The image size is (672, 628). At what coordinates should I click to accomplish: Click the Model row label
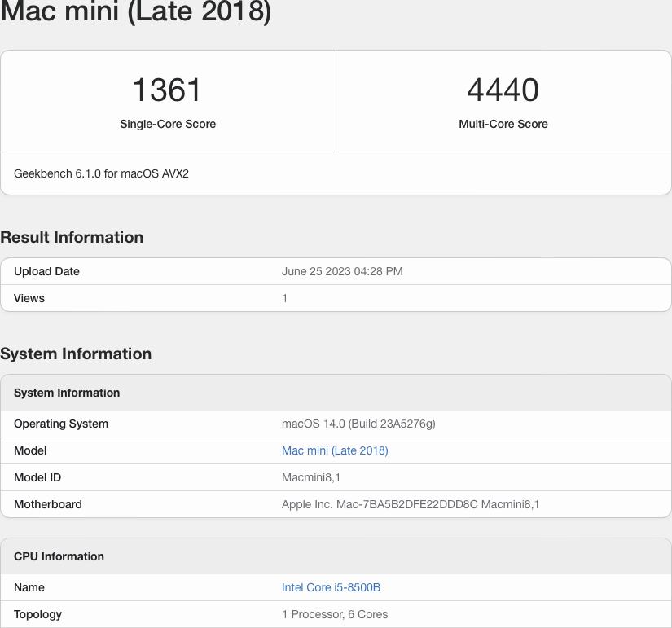(30, 450)
